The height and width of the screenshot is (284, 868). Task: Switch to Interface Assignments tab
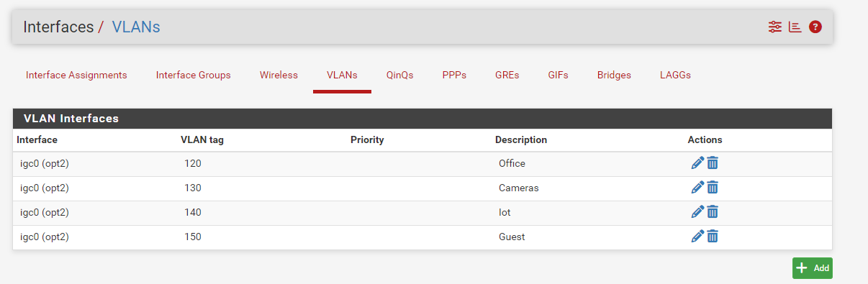click(76, 75)
